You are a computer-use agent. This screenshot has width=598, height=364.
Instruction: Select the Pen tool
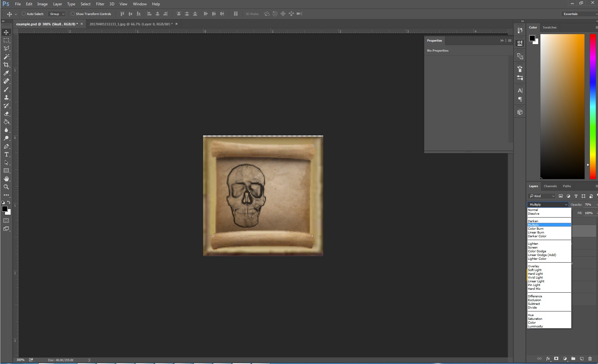pos(6,146)
